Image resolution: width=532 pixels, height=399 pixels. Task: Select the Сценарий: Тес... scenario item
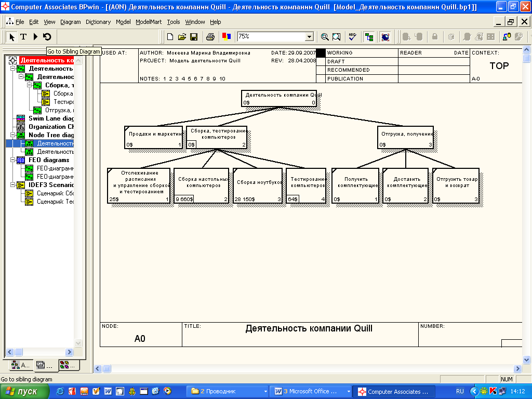[49, 202]
